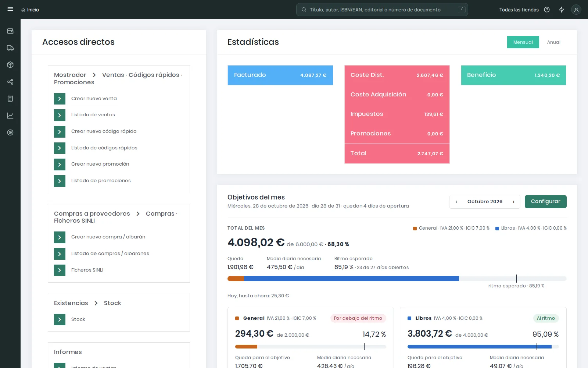Open the box package sidebar icon

[x=10, y=65]
